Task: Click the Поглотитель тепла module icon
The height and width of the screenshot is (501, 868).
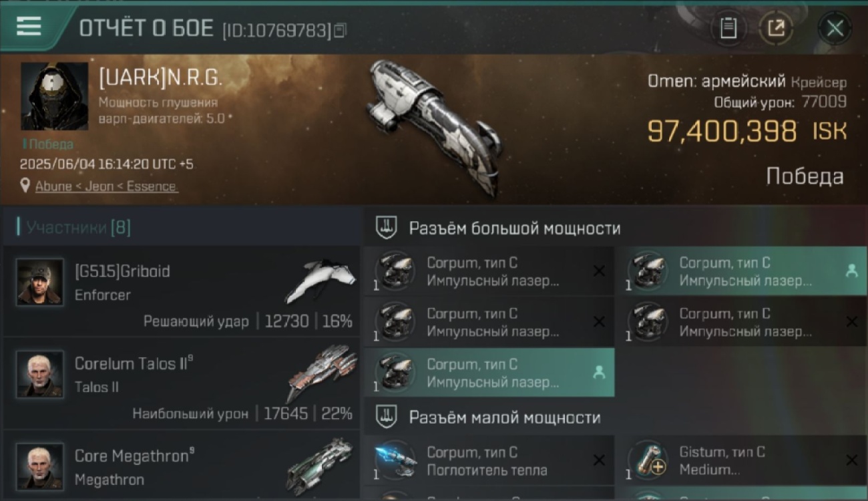Action: coord(395,461)
